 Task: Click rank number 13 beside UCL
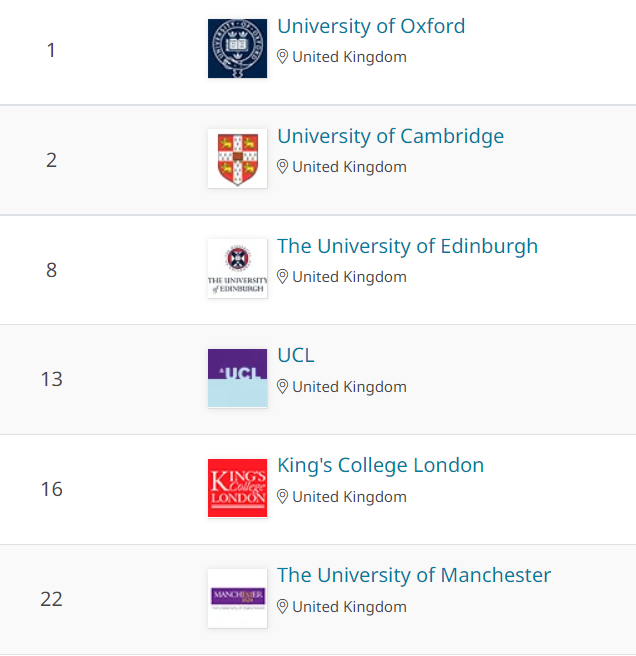point(51,379)
